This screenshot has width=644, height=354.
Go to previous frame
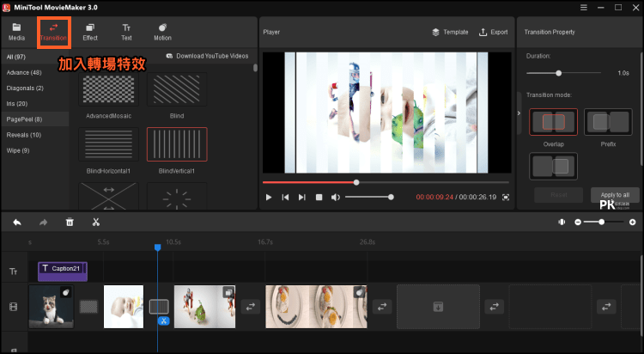click(x=285, y=198)
